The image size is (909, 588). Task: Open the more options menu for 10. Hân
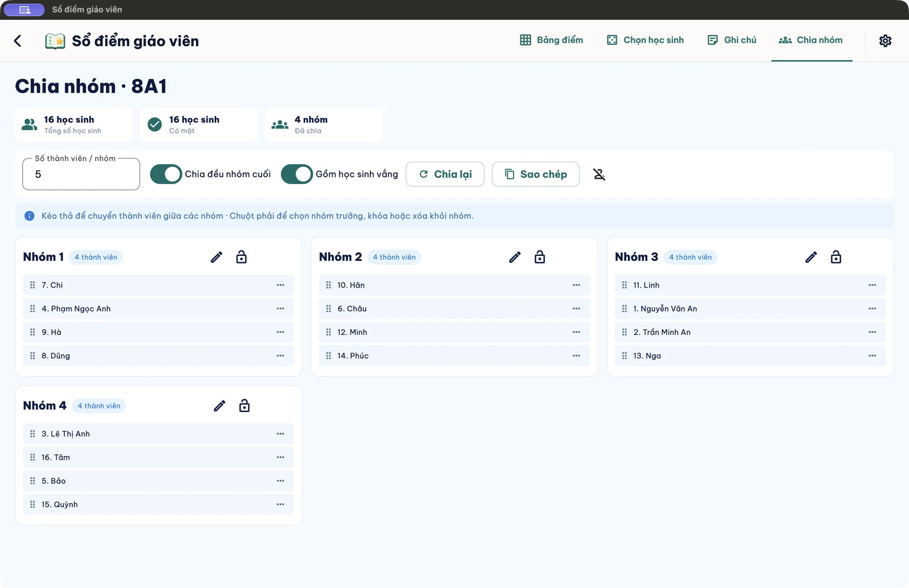click(576, 285)
